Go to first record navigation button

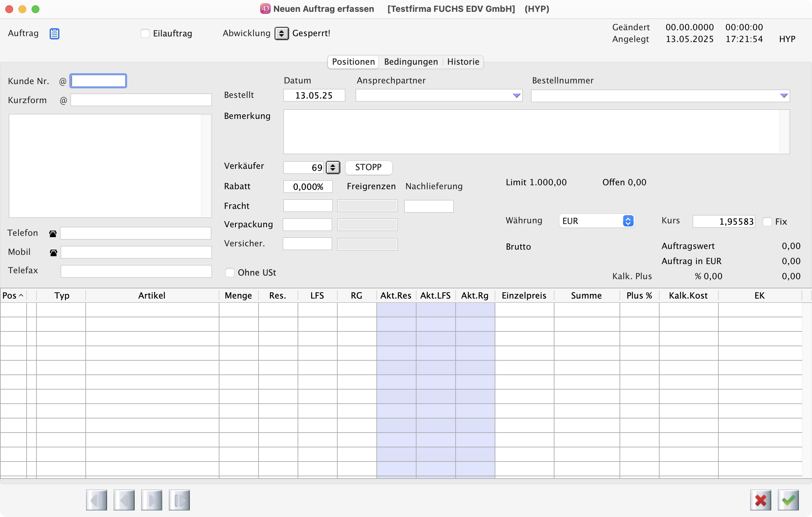[x=97, y=500]
